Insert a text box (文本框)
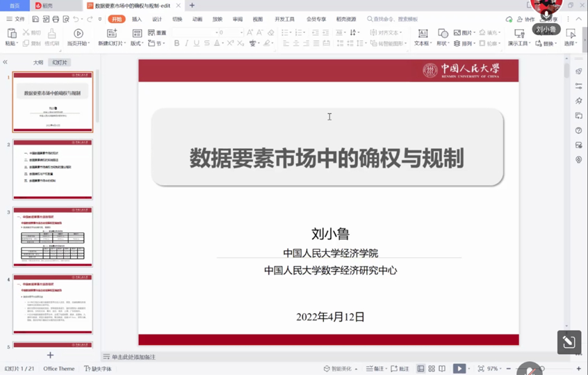588x375 pixels. [x=422, y=33]
